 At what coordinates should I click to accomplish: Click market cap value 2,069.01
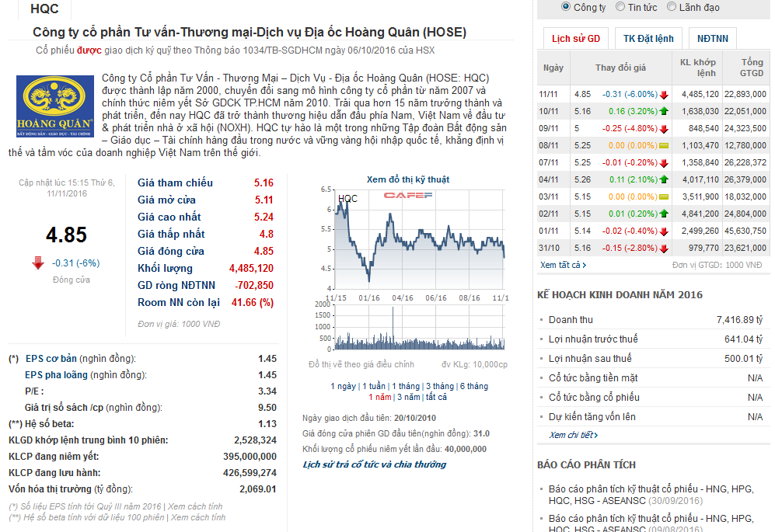(x=257, y=489)
